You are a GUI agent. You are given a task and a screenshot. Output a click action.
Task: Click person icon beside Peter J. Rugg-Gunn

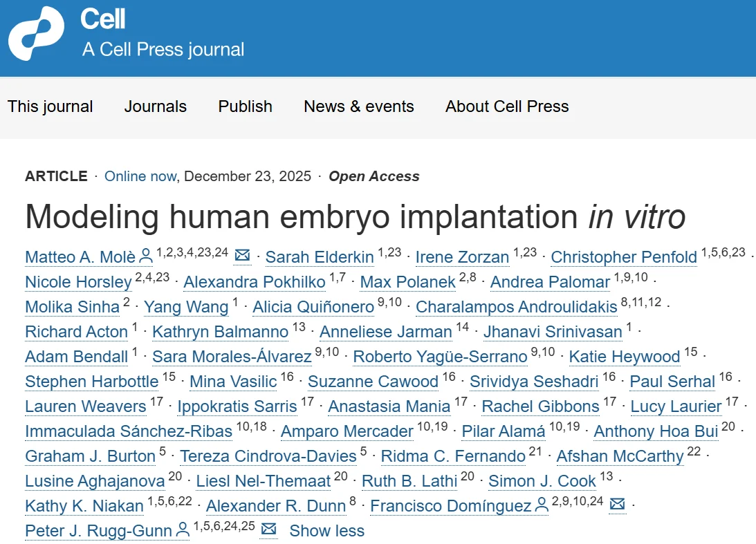(183, 530)
